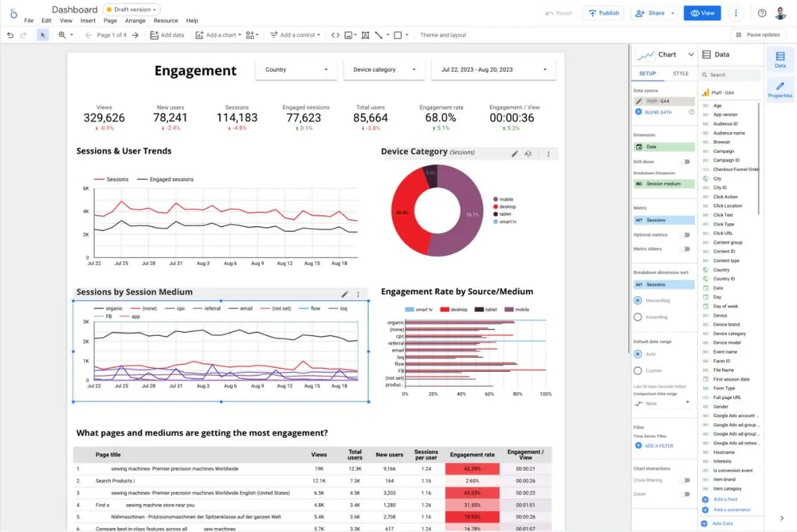Open Sessions by Session Medium more options
The width and height of the screenshot is (797, 532).
(358, 294)
